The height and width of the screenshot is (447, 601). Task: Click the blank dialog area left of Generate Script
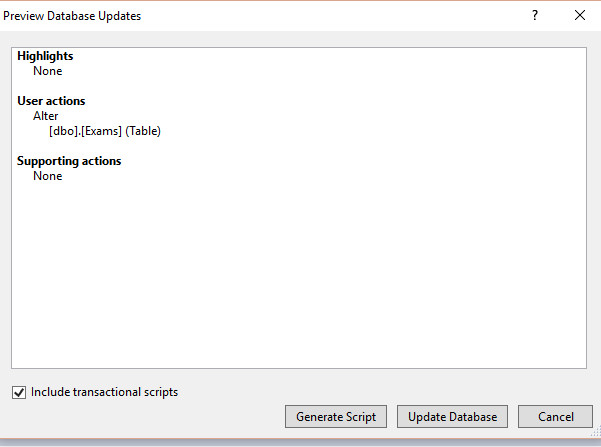[150, 416]
